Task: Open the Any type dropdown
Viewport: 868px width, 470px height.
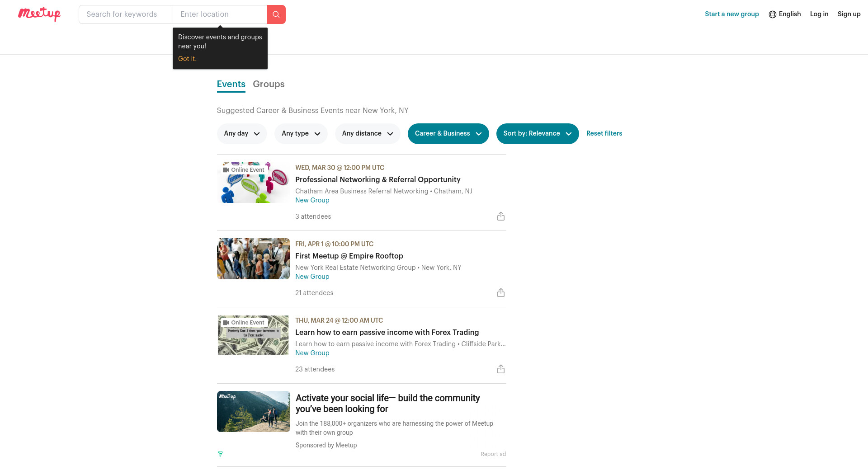Action: [301, 134]
